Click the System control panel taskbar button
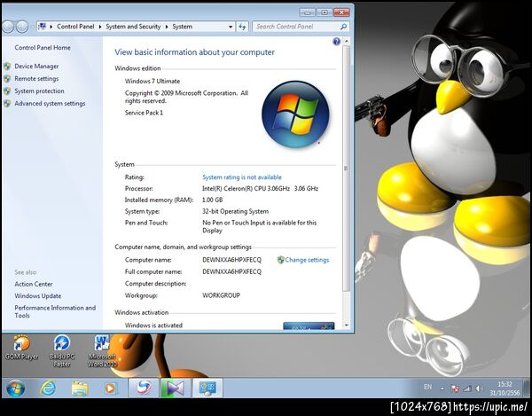 point(207,388)
